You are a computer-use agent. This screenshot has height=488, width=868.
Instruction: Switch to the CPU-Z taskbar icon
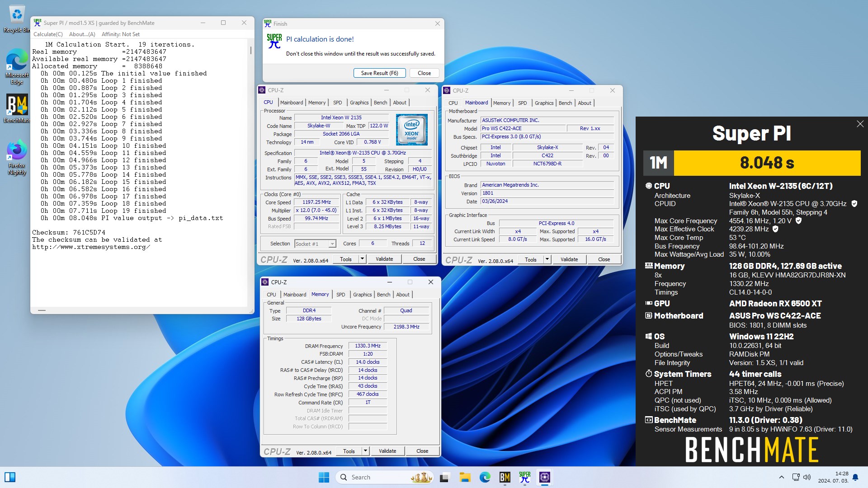point(545,477)
